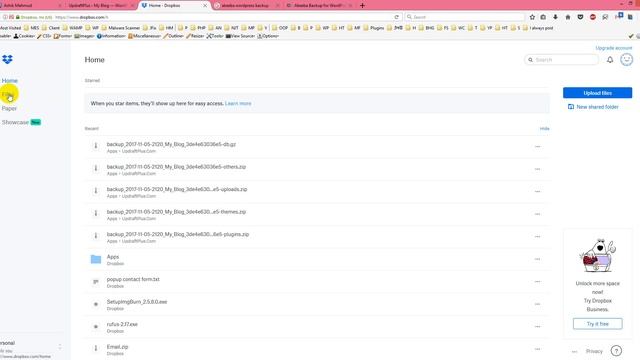Click the file icon of rufus-2.17.exe
Image resolution: width=640 pixels, height=360 pixels.
pos(96,327)
